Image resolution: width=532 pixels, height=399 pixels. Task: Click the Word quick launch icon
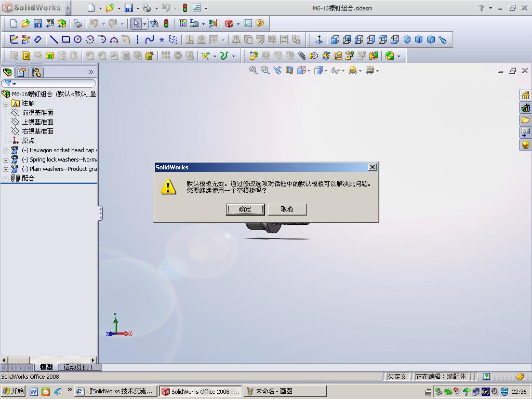pyautogui.click(x=34, y=392)
